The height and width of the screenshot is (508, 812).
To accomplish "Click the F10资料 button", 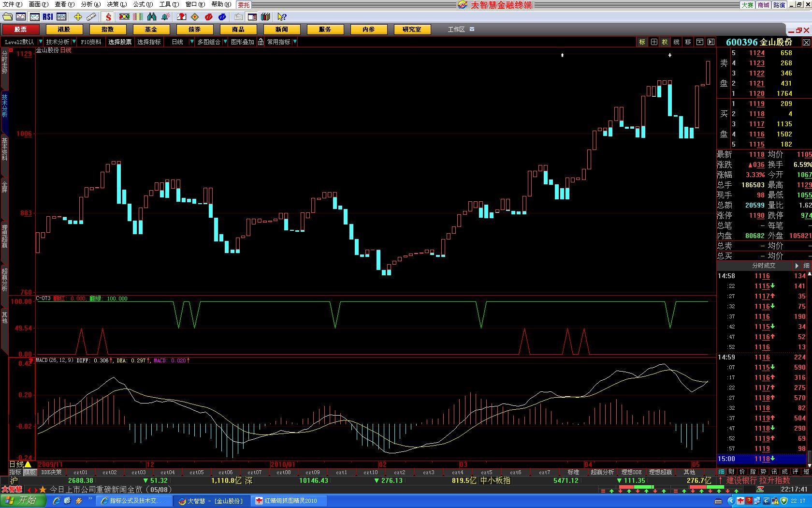I will point(91,42).
